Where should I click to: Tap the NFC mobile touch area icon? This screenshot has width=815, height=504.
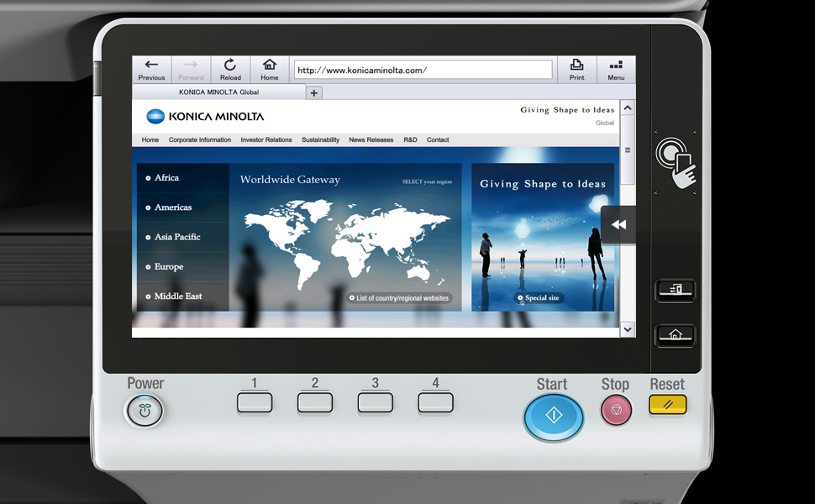pos(676,162)
